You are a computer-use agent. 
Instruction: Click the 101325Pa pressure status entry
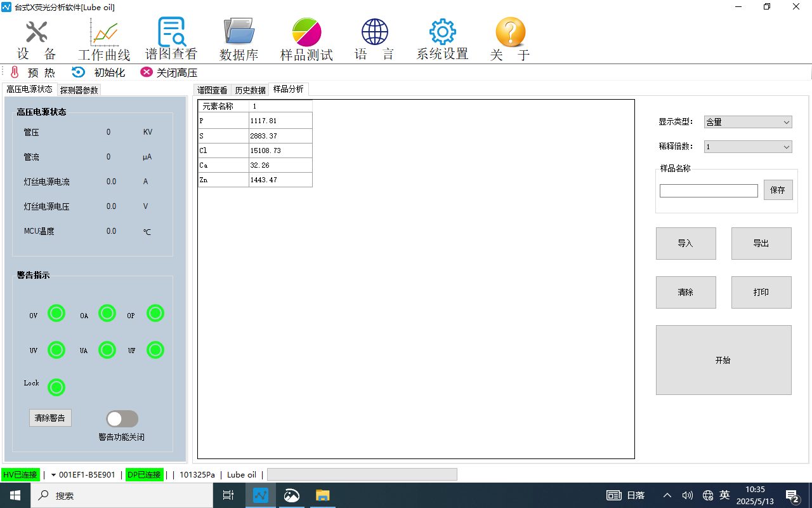tap(197, 475)
